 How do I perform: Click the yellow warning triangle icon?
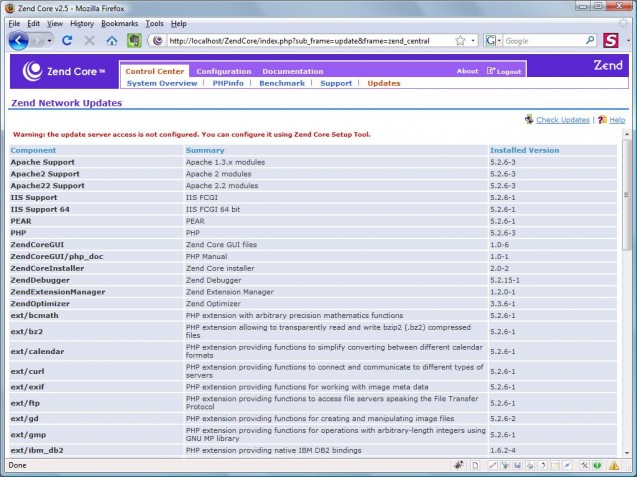614,465
